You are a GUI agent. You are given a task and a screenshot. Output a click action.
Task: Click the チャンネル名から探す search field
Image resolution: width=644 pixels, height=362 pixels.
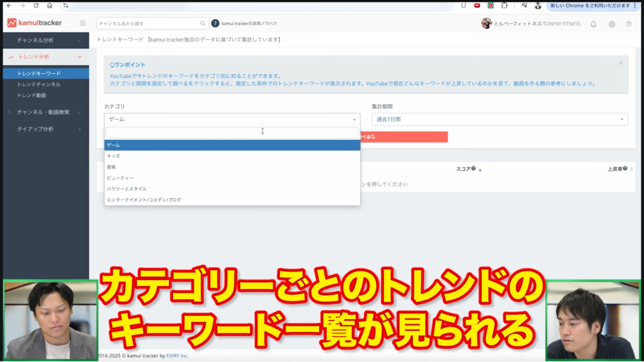tap(148, 23)
